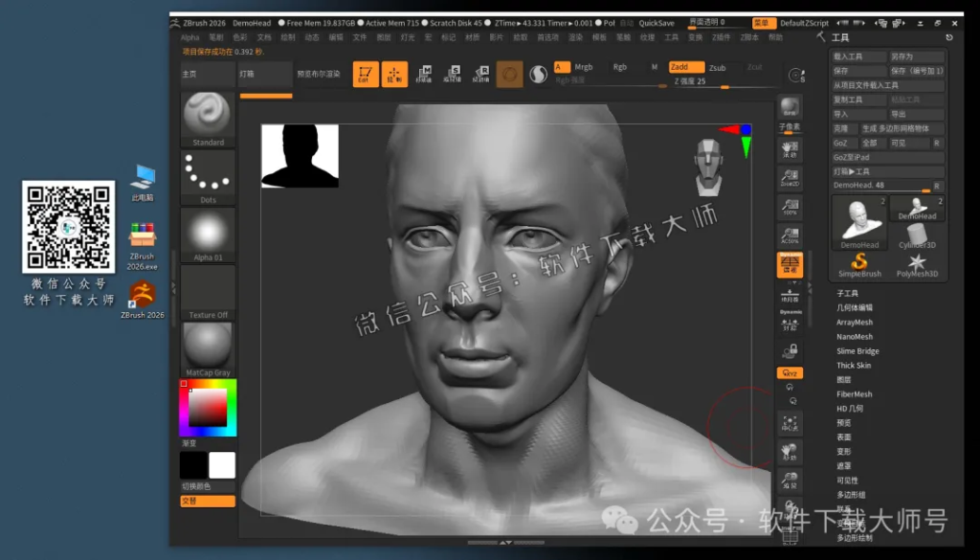Click the QuickSave button

tap(657, 22)
